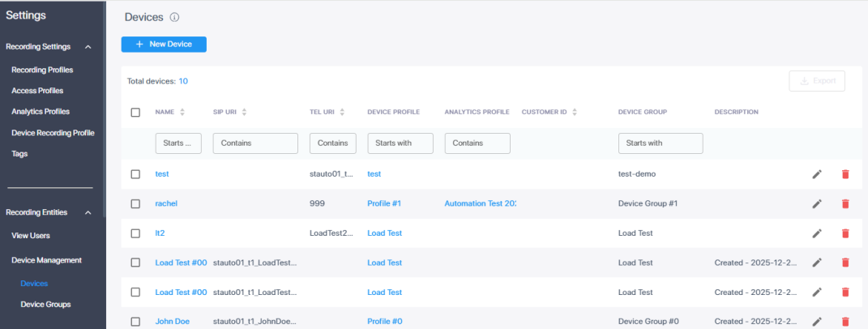Open Device Groups in the sidebar
This screenshot has width=868, height=329.
45,305
